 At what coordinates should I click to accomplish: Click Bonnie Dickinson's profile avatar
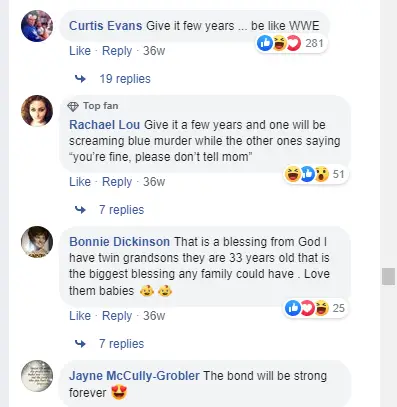pos(37,242)
